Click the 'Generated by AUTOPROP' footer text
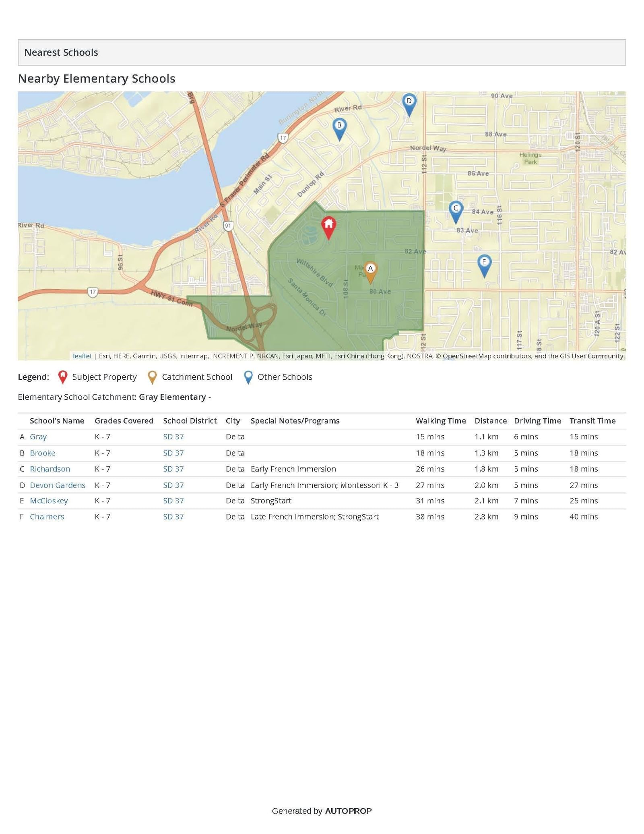Screen dimensions: 644x834 (322, 811)
